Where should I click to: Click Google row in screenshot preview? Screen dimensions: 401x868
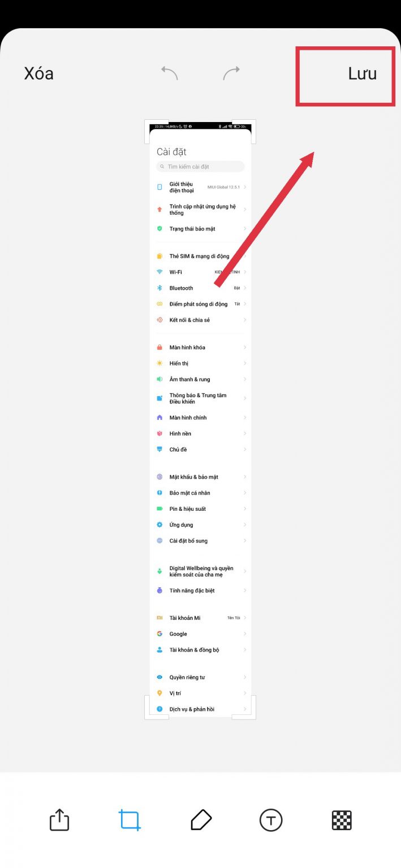coord(200,634)
